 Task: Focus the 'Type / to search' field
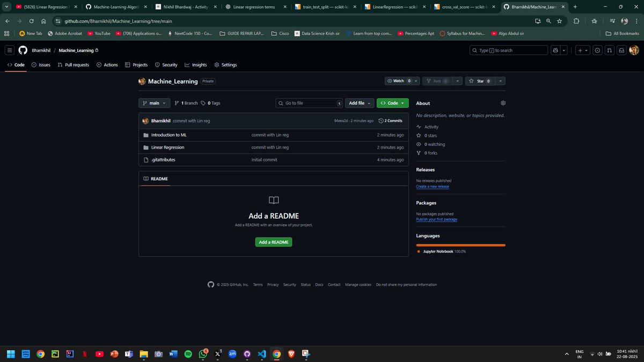pos(508,50)
